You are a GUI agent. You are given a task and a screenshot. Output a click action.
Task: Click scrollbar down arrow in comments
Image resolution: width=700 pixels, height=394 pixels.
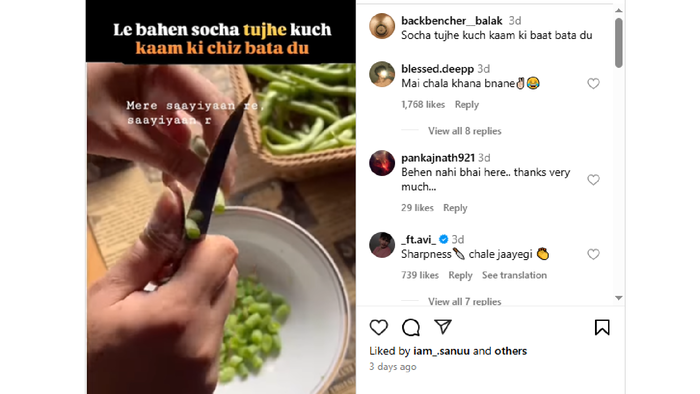pos(618,298)
